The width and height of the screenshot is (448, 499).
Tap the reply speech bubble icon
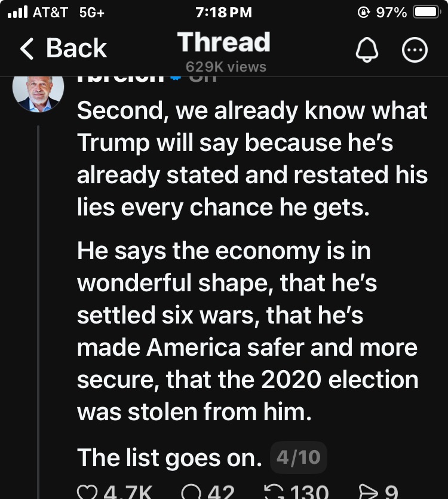click(x=191, y=492)
